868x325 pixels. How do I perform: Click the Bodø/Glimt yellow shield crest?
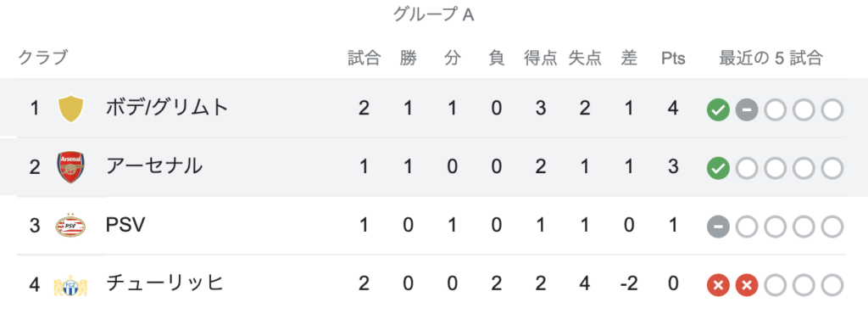[71, 109]
